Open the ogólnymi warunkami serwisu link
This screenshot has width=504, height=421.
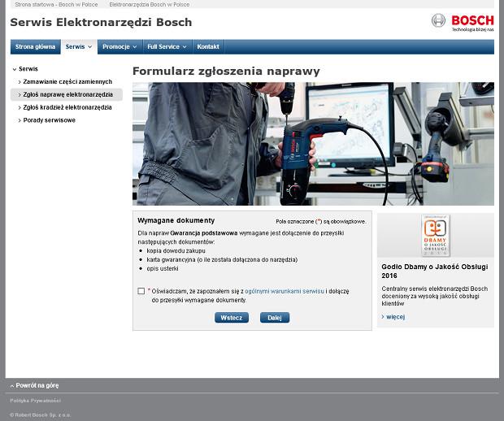click(x=285, y=291)
